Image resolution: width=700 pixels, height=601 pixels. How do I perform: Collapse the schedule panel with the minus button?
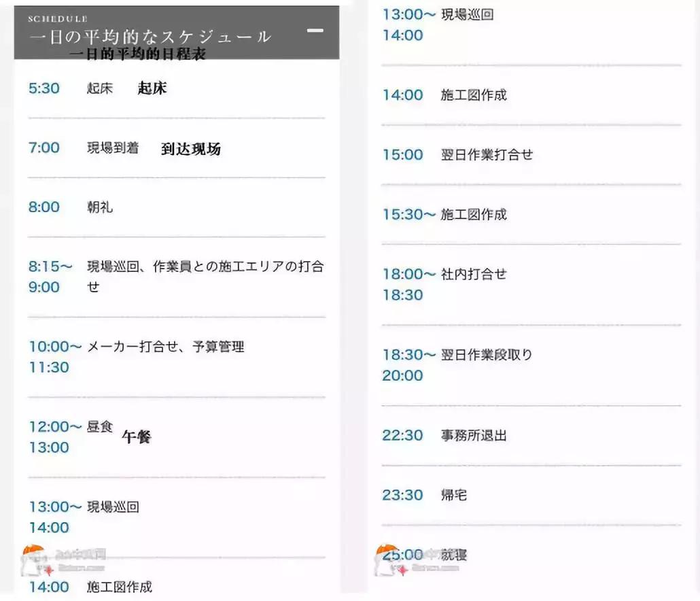pyautogui.click(x=314, y=31)
